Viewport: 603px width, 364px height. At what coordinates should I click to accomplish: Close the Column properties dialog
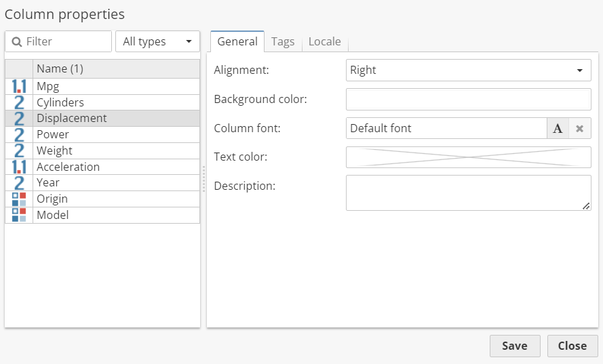[572, 346]
